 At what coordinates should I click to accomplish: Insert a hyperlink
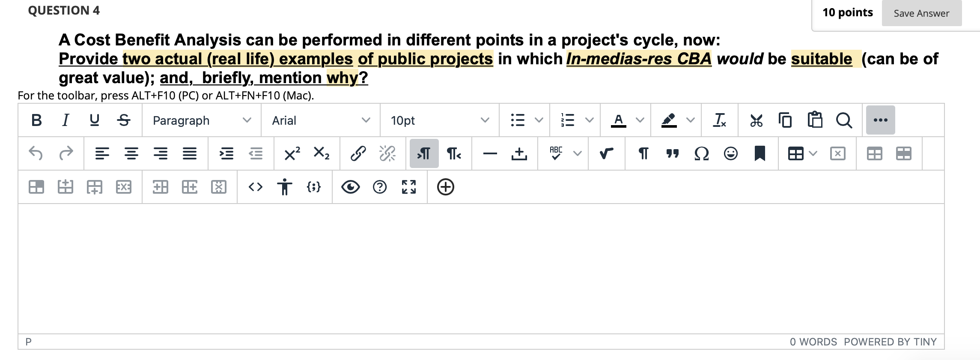pyautogui.click(x=358, y=153)
